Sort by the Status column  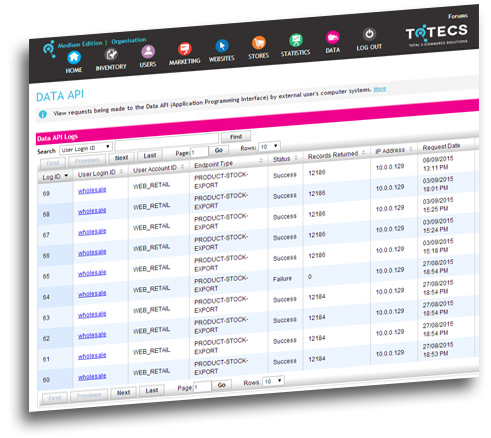[285, 159]
